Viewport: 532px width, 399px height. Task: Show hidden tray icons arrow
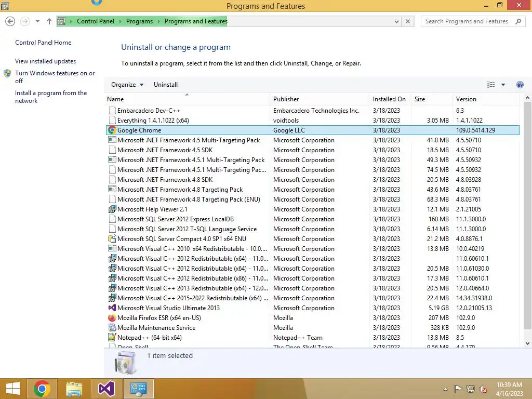(445, 389)
